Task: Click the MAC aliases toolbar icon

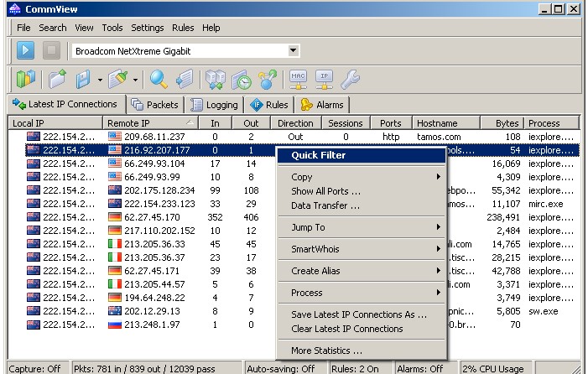Action: 298,80
